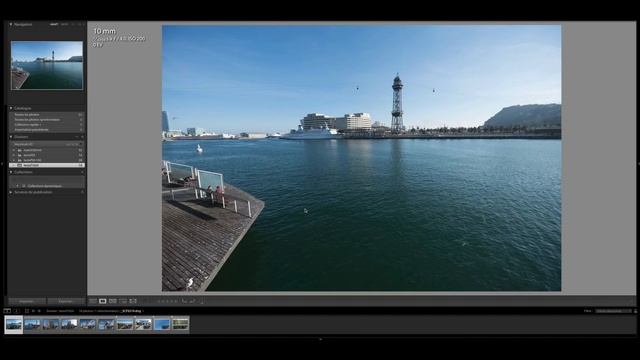Hide filmstrip using bottom edge arrow
This screenshot has width=640, height=360.
pyautogui.click(x=320, y=339)
